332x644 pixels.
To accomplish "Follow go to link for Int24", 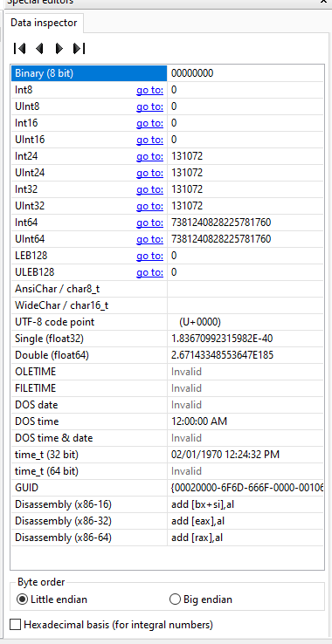I will pos(149,156).
